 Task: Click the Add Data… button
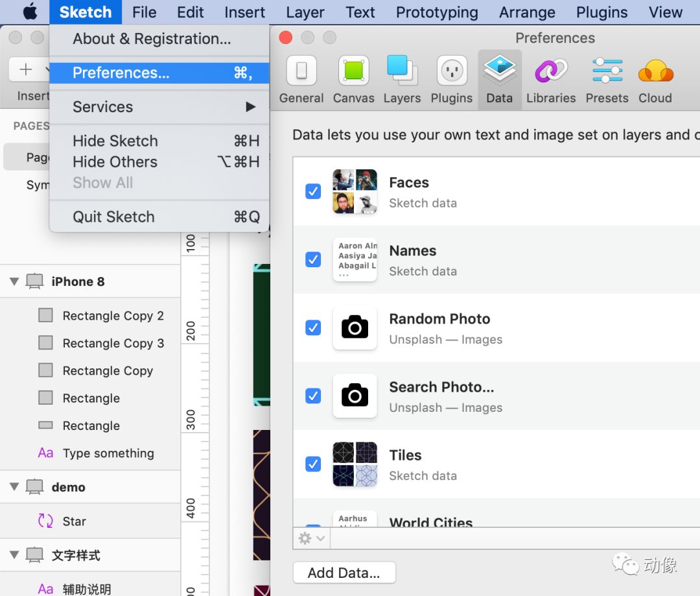tap(344, 572)
